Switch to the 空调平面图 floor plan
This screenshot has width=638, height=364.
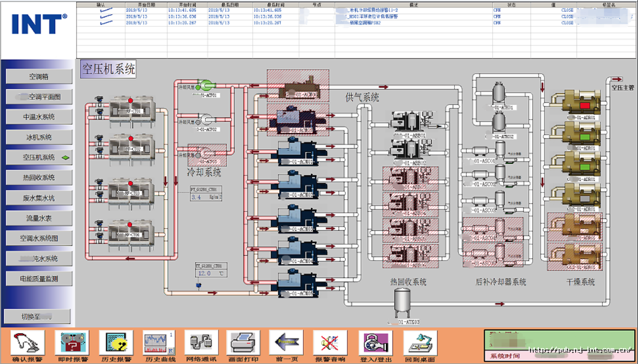pos(39,96)
